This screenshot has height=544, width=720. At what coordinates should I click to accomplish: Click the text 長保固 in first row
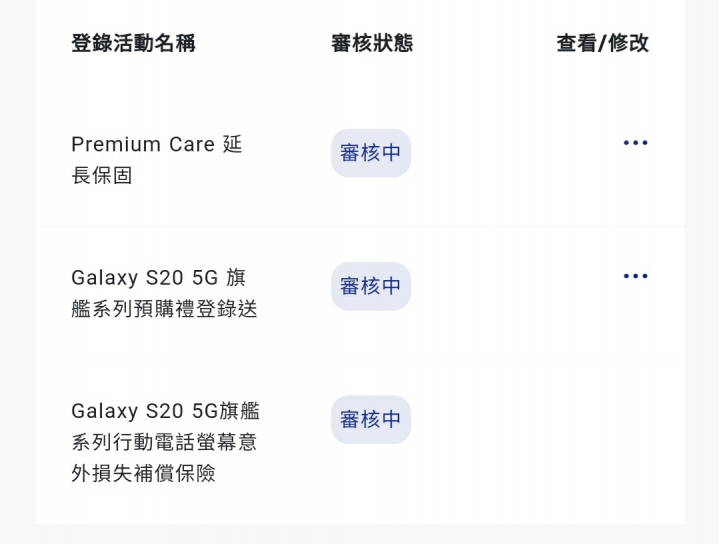101,175
